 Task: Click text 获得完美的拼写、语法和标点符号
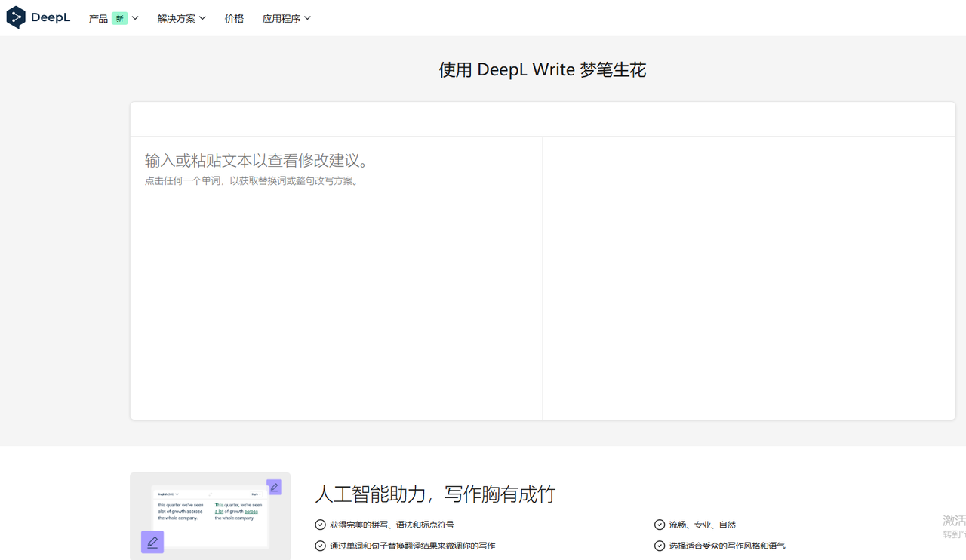coord(392,525)
